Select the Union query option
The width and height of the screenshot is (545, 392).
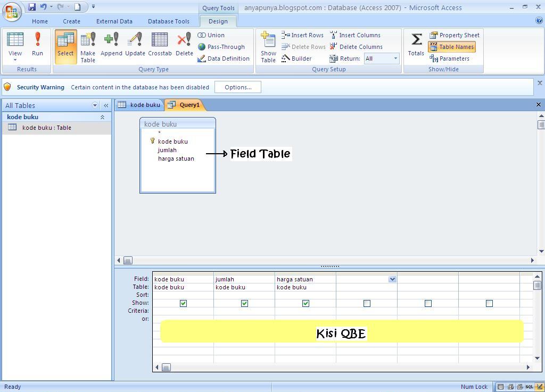coord(211,35)
